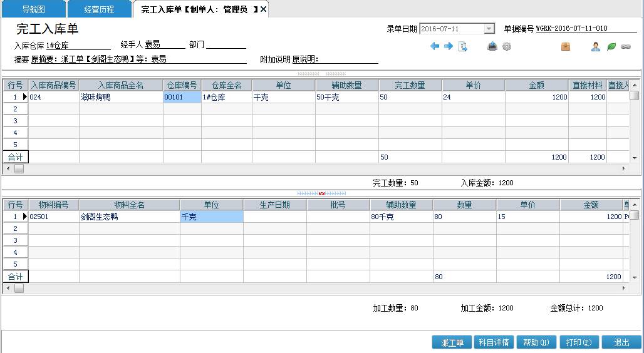Viewport: 644px width, 353px height.
Task: Click the printer upload icon
Action: pyautogui.click(x=492, y=46)
